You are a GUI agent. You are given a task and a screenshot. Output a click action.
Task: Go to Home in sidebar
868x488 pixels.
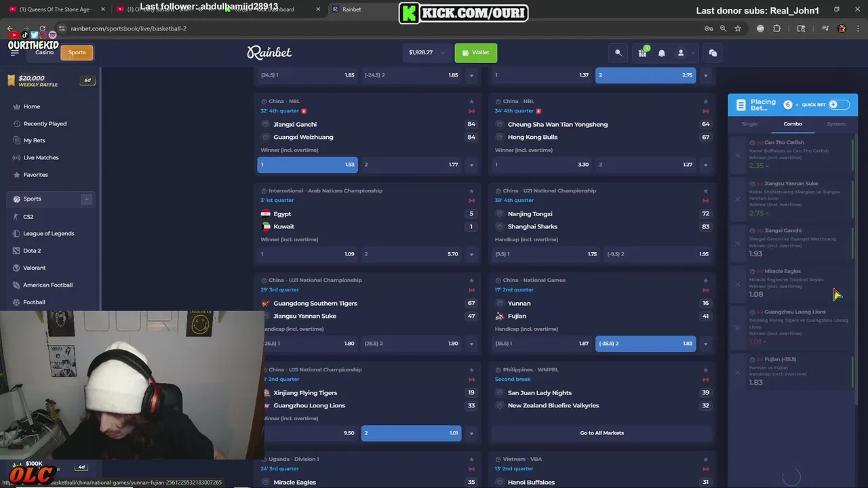tap(31, 106)
